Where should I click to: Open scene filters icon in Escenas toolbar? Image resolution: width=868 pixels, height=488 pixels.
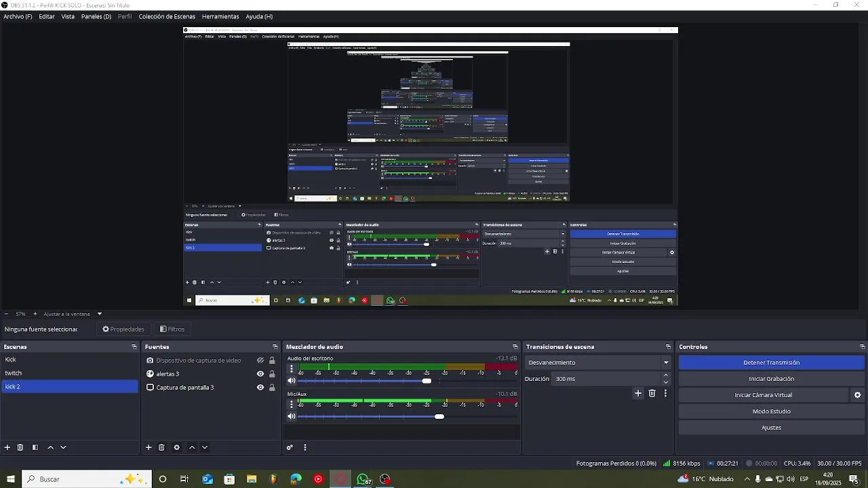pyautogui.click(x=35, y=447)
